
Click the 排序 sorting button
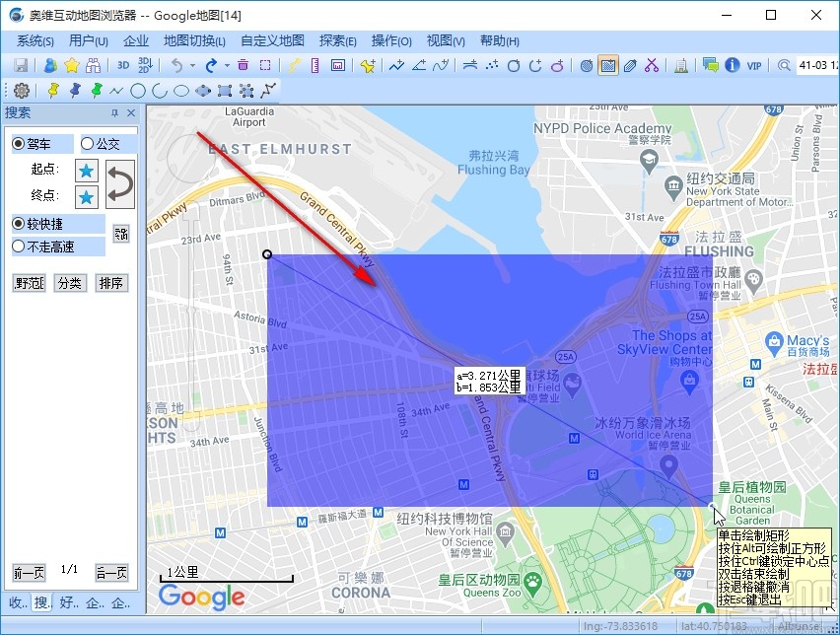110,283
